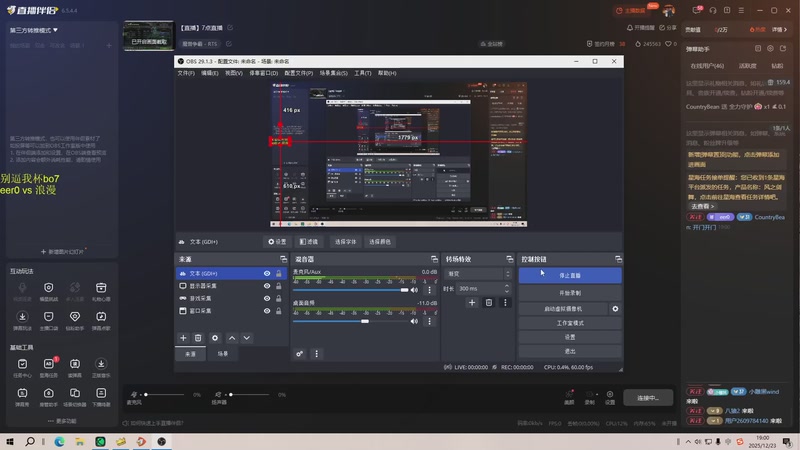Add a scene transition with plus
The height and width of the screenshot is (450, 800).
(x=472, y=303)
